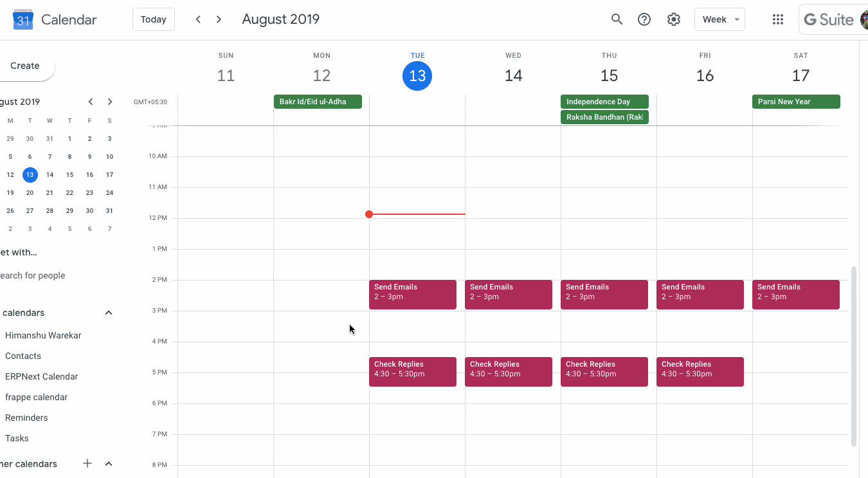Click the Support help question mark icon
Screen dimensions: 868x478
coord(644,19)
